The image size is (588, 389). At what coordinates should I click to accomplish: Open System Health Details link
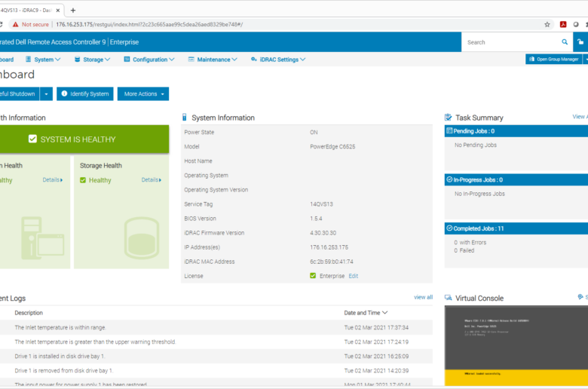pyautogui.click(x=53, y=179)
